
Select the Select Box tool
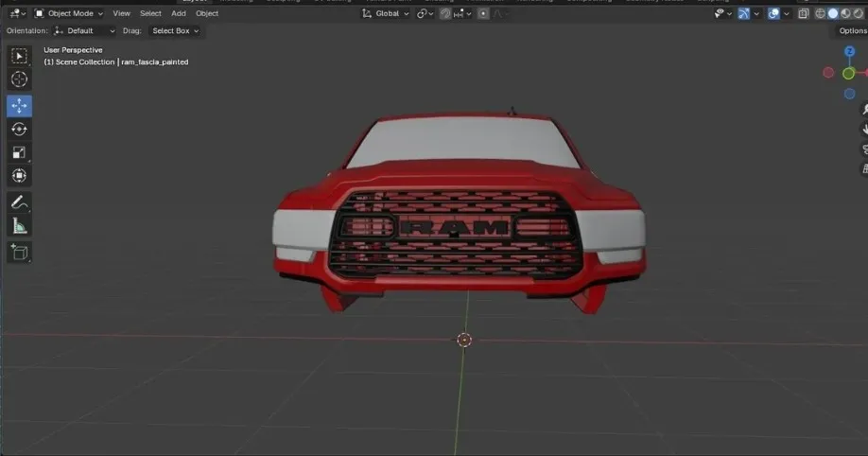19,56
